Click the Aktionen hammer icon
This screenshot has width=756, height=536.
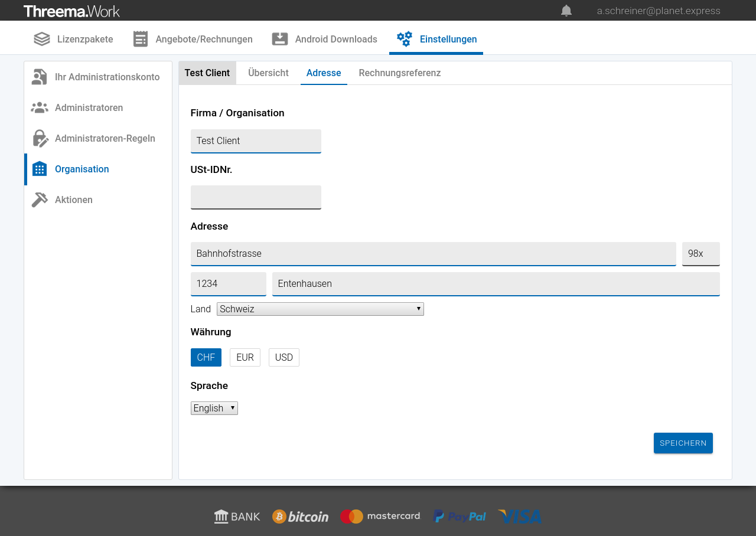tap(40, 200)
